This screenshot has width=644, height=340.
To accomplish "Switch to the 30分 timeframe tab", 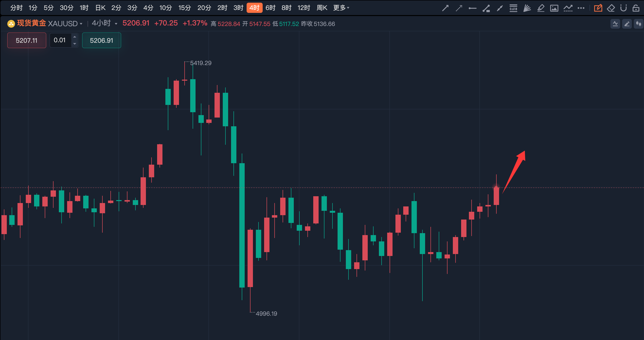I will coord(66,8).
